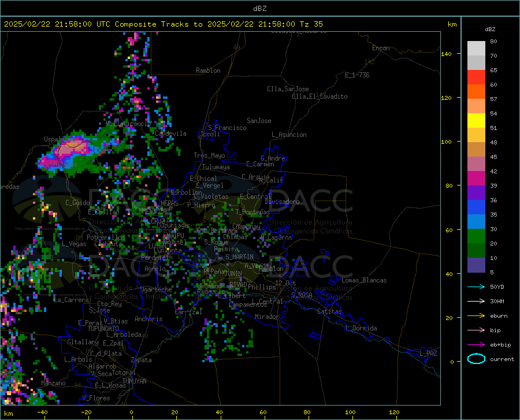Pick the red swatch in dBZ scale
This screenshot has width=520, height=420.
click(476, 77)
